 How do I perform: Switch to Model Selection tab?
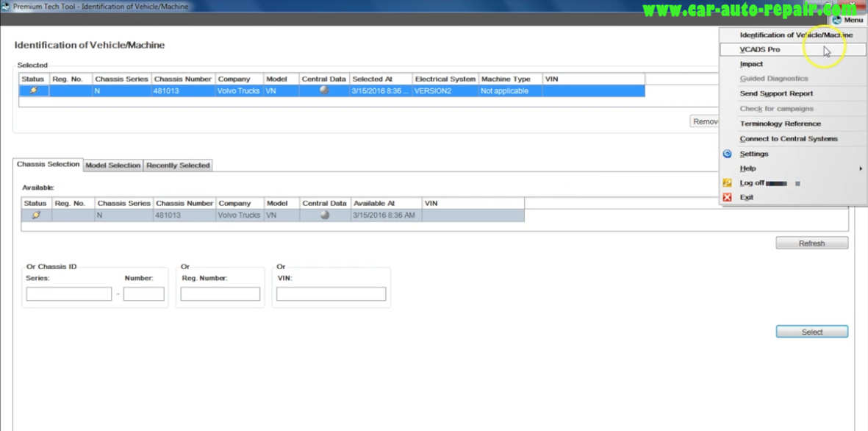(113, 165)
